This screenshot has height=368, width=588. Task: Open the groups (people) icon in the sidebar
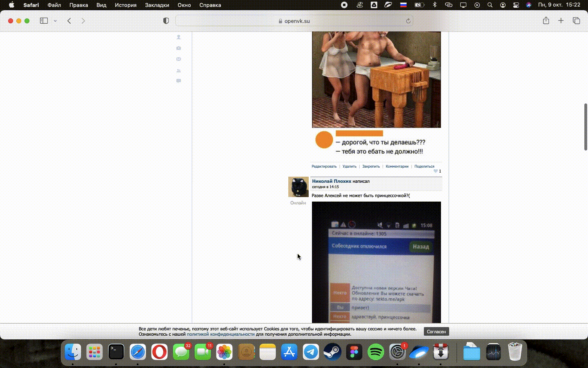[x=178, y=71]
